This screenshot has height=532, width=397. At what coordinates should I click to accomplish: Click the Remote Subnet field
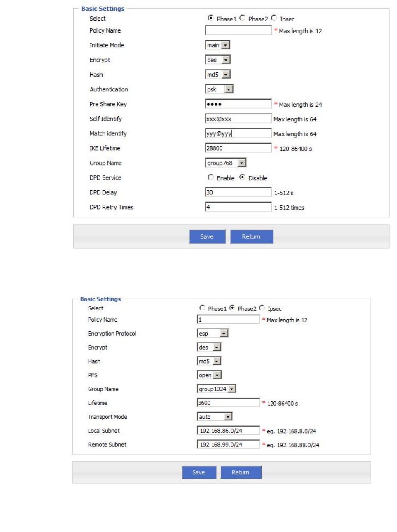[229, 444]
